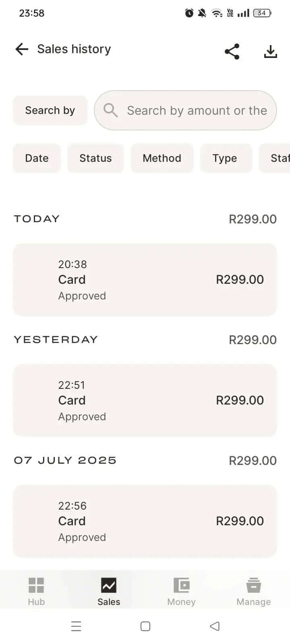The height and width of the screenshot is (644, 290).
Task: Focus the search by amount field
Action: coord(197,110)
